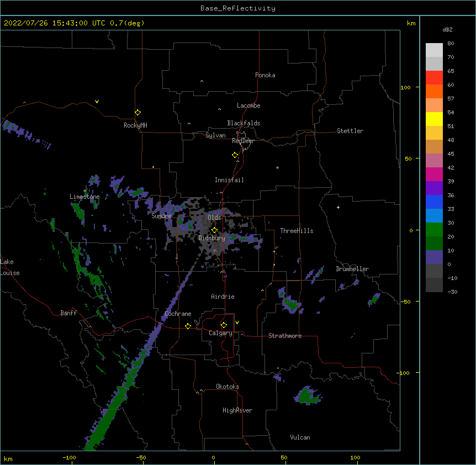Select the -50 tick on the vertical axis

pos(405,302)
